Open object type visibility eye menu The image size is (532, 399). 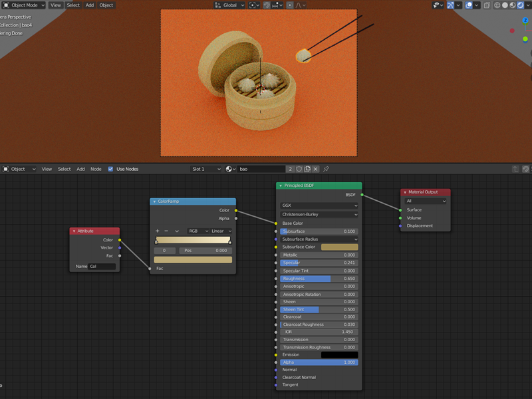pos(438,5)
